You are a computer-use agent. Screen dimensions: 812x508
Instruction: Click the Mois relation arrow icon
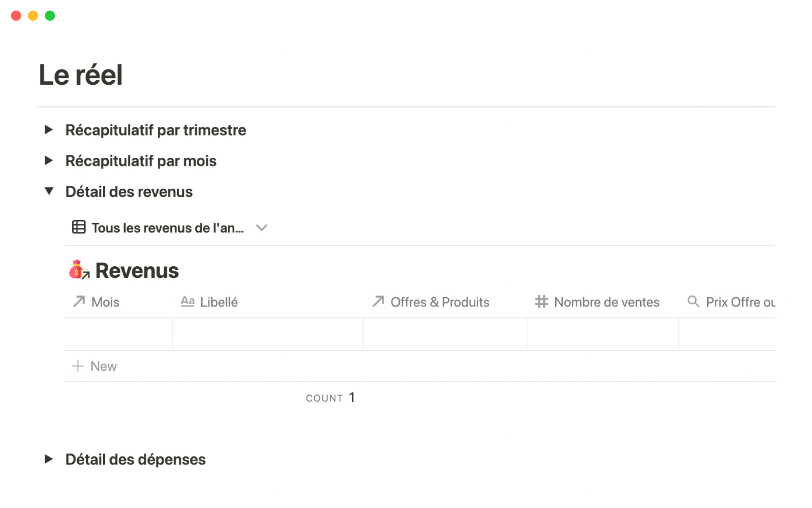(79, 302)
